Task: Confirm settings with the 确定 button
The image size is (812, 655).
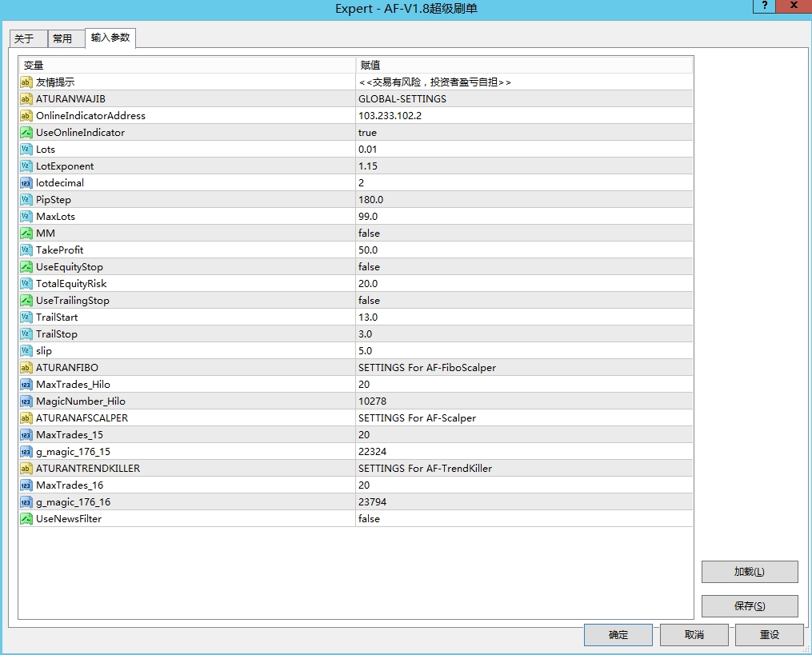Action: click(x=618, y=635)
